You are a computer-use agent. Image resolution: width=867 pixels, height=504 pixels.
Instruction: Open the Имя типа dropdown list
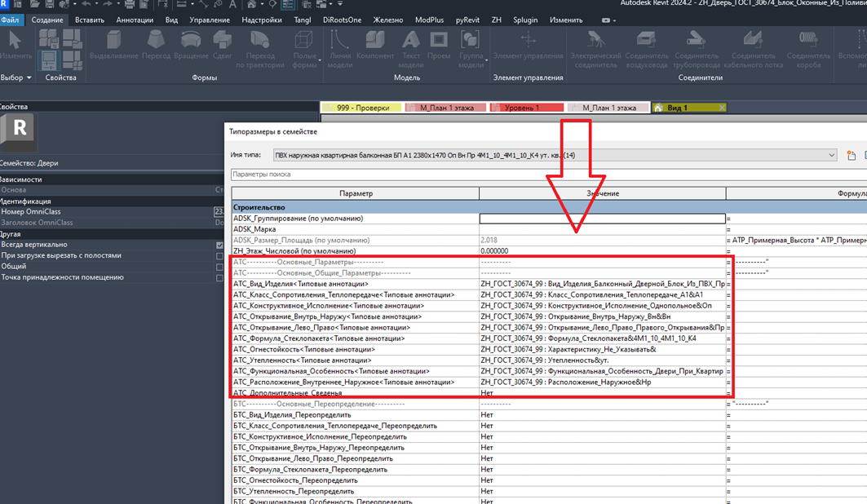831,155
